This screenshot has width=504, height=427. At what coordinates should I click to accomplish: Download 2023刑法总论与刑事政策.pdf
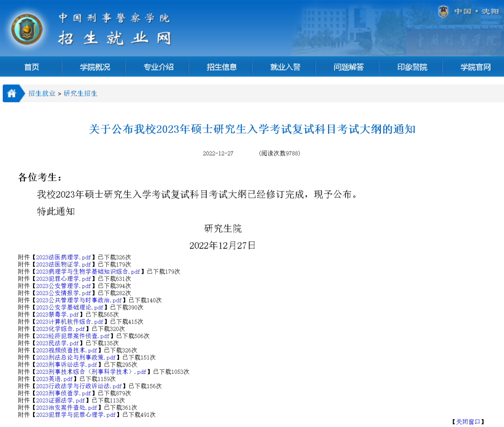pyautogui.click(x=76, y=358)
